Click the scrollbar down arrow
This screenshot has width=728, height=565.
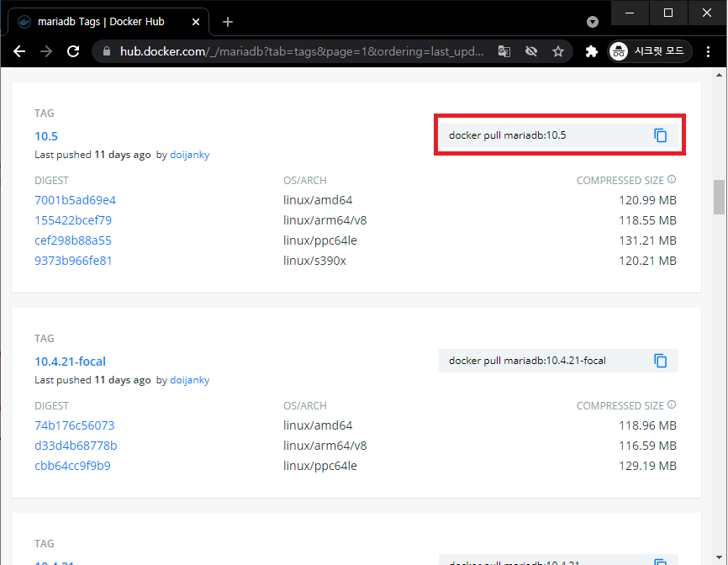pos(720,557)
